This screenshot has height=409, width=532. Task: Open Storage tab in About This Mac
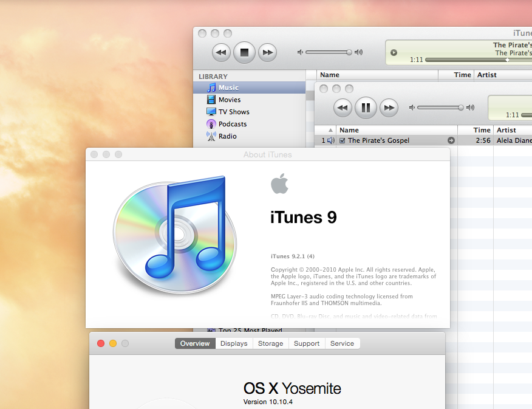270,343
